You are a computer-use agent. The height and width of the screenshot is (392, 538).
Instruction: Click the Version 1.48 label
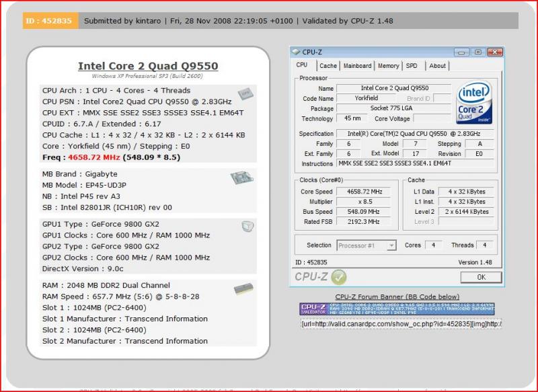475,262
